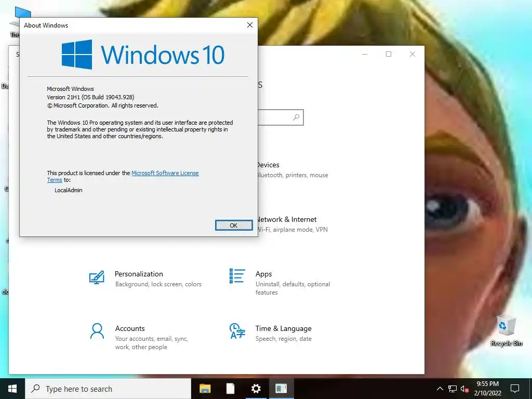The width and height of the screenshot is (532, 399).
Task: Open Apps settings list icon
Action: [237, 276]
